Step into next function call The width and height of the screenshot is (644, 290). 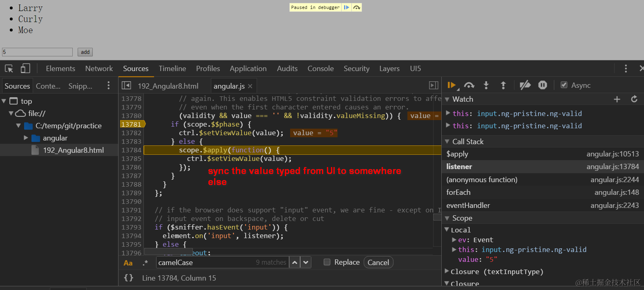click(486, 85)
